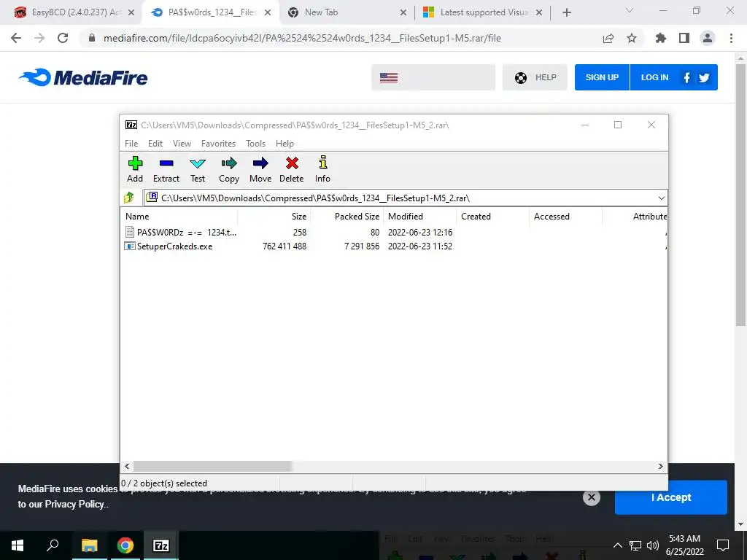This screenshot has width=747, height=560.
Task: Click the browser Forward arrow
Action: (39, 38)
